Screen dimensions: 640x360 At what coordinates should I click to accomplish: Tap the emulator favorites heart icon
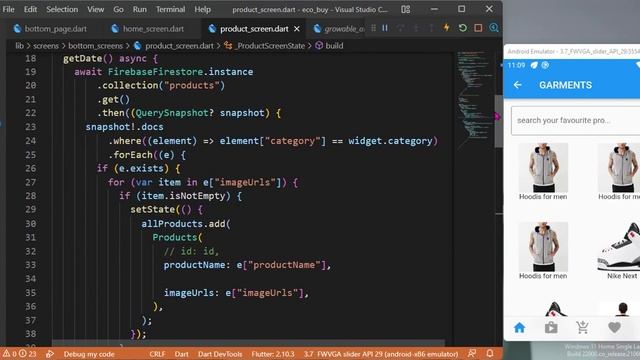tap(614, 327)
